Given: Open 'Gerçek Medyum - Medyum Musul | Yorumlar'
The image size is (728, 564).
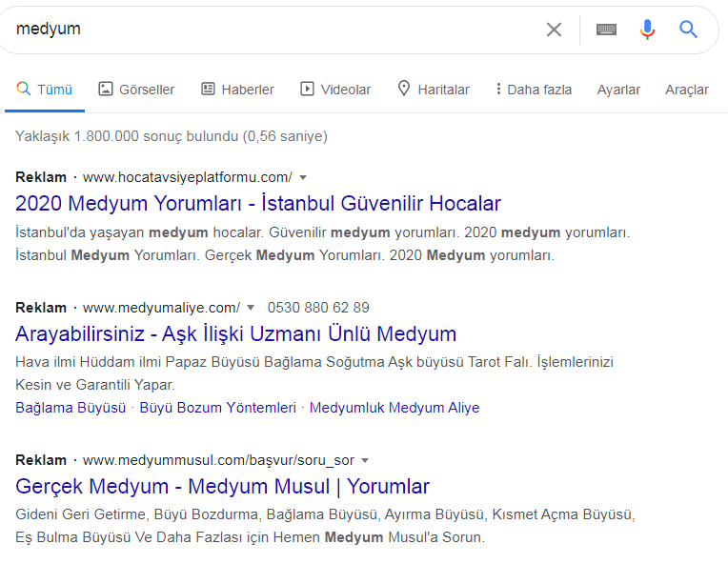Looking at the screenshot, I should tap(222, 487).
